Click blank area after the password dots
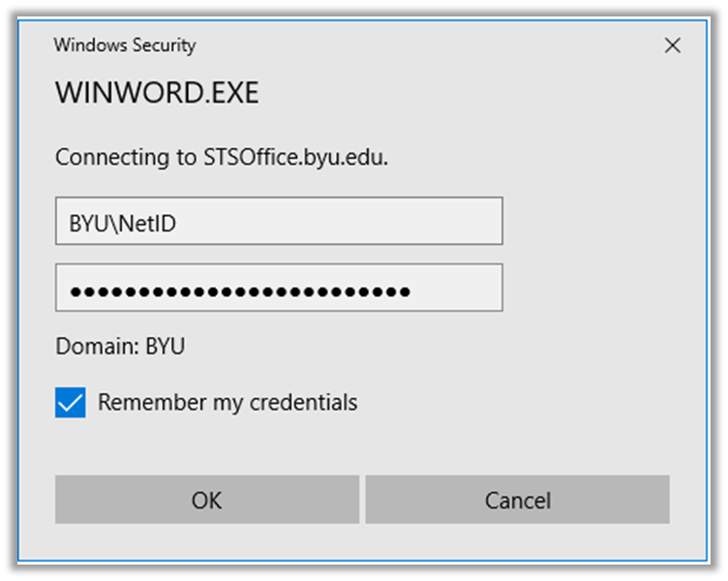Screen dimensions: 728x581 pos(455,289)
